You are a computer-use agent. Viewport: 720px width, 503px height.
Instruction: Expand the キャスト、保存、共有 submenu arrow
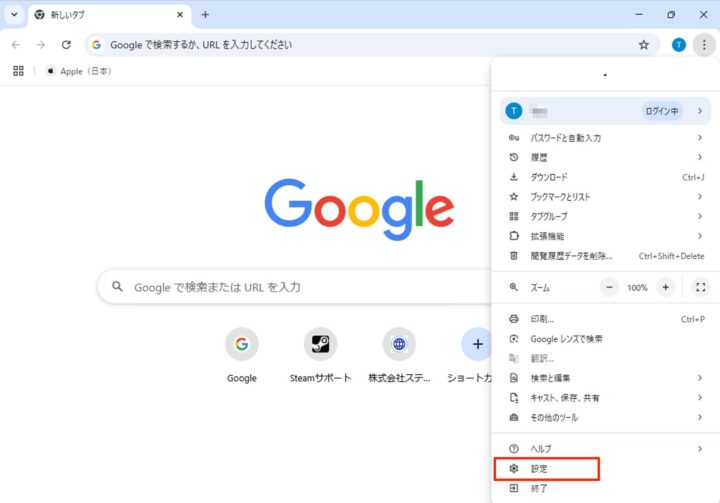point(700,397)
